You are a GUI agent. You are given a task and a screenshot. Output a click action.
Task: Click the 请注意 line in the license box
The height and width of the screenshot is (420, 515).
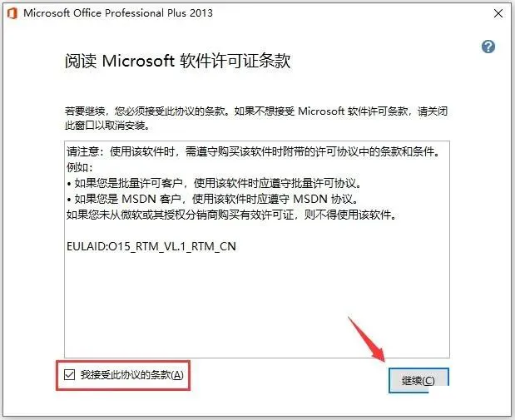pos(254,151)
